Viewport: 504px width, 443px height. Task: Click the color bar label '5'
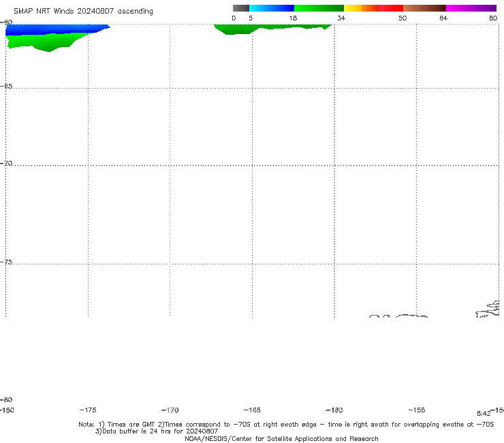pyautogui.click(x=251, y=18)
